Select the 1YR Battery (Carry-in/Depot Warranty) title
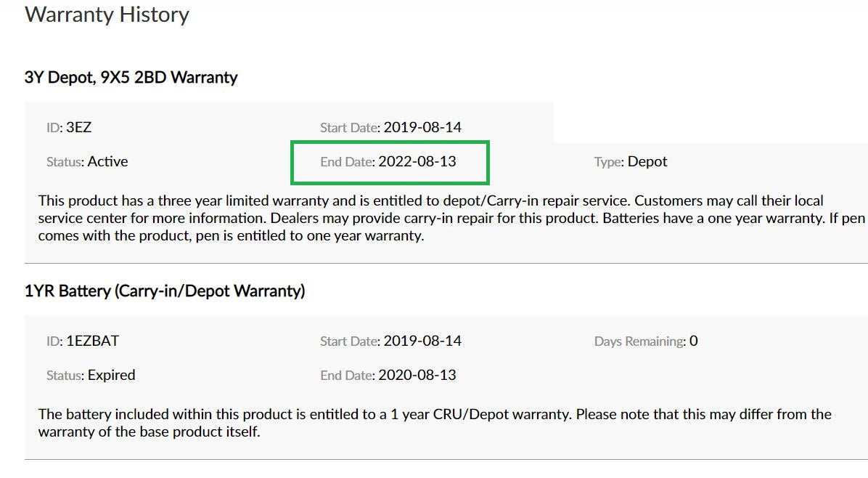Image resolution: width=868 pixels, height=478 pixels. pyautogui.click(x=165, y=292)
